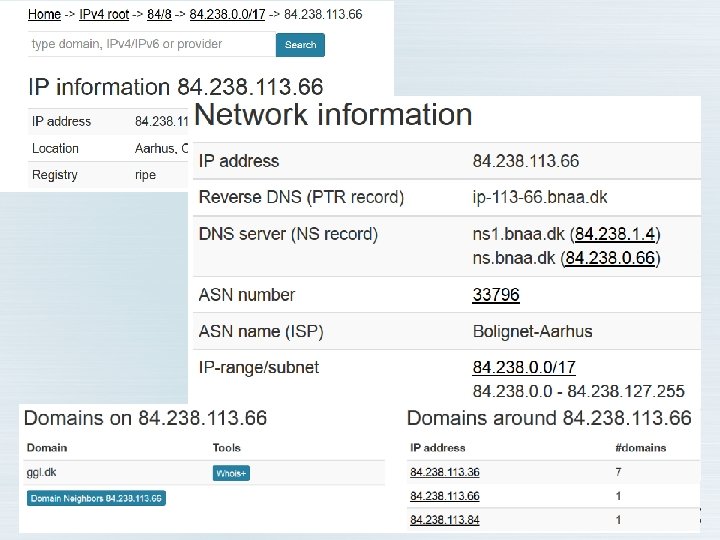
Task: Click the Whois+ button for ggl.dk
Action: click(x=231, y=473)
